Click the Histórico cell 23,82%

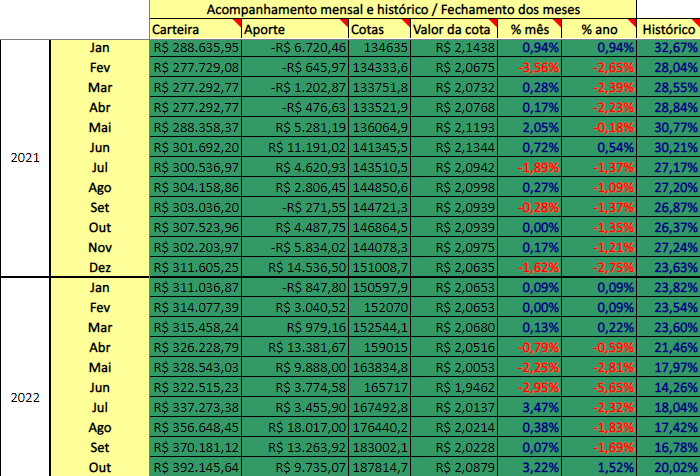pyautogui.click(x=668, y=288)
